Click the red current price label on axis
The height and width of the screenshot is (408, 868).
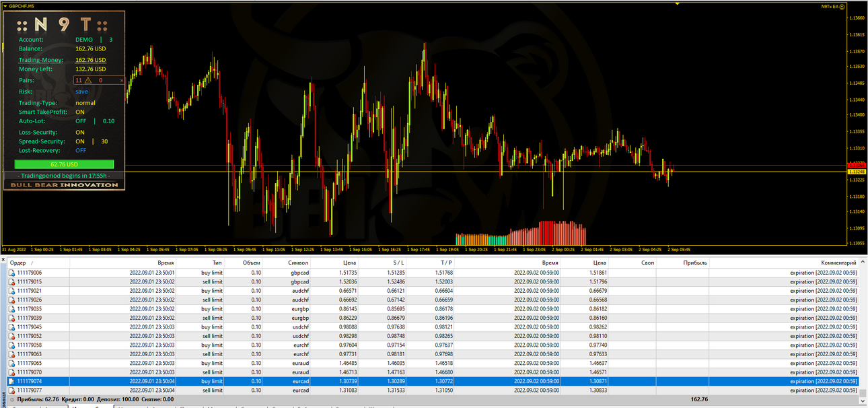pyautogui.click(x=857, y=165)
